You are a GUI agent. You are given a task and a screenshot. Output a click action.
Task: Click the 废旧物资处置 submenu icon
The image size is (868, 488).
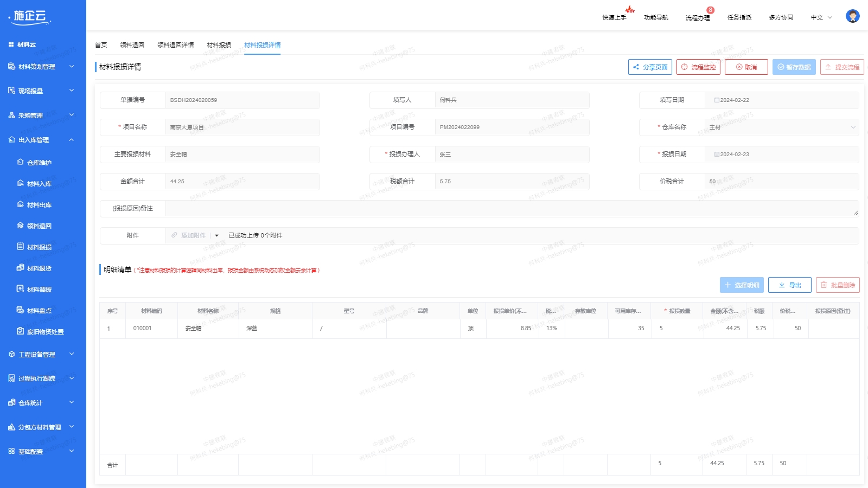pos(20,331)
